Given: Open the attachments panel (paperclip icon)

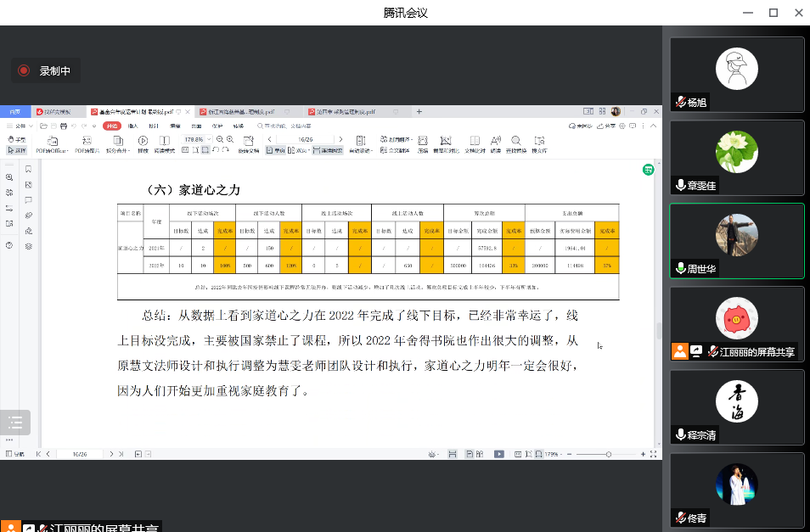Looking at the screenshot, I should point(28,216).
